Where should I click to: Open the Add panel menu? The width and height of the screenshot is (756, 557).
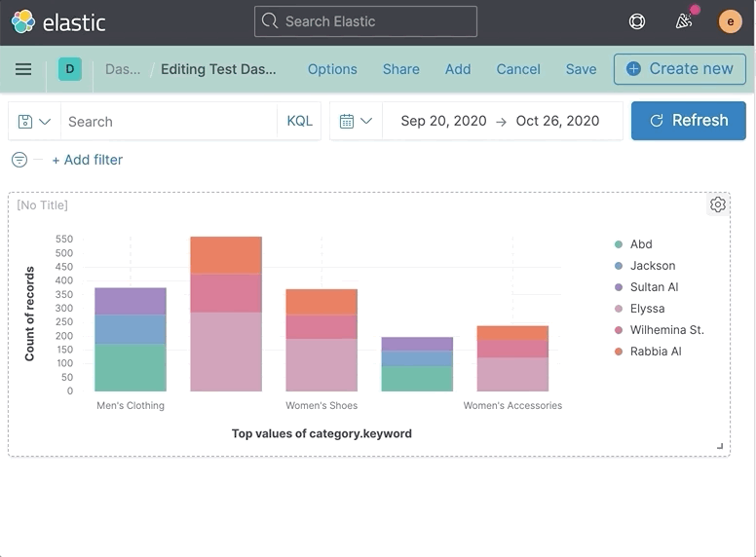click(x=458, y=69)
